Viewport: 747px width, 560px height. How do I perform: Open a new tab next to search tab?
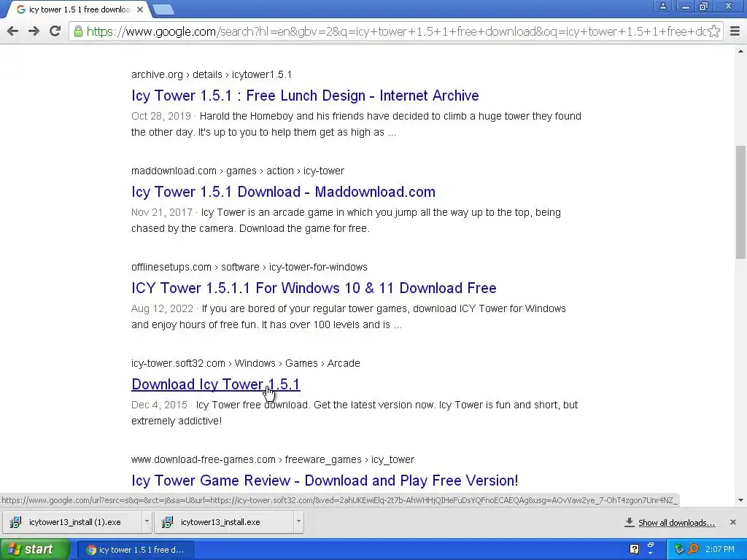pos(163,9)
